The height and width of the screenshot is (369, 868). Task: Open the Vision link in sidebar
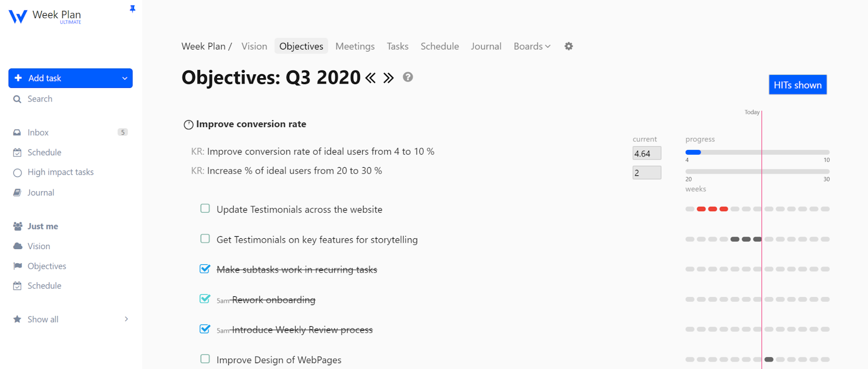click(x=39, y=246)
